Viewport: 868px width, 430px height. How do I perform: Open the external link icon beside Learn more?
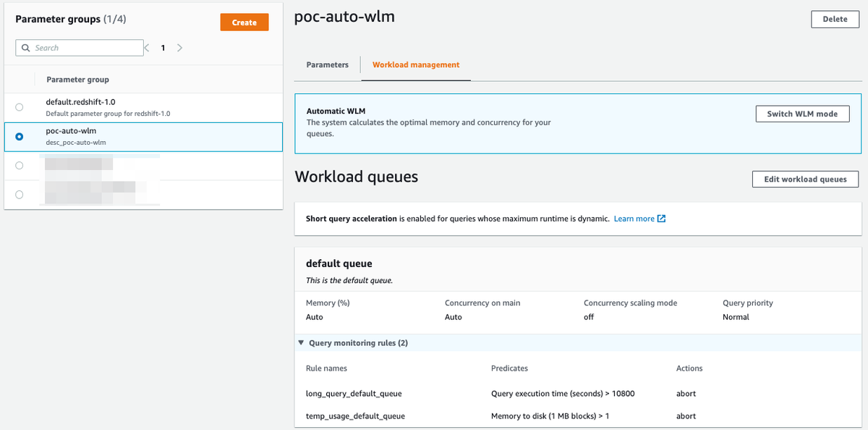click(661, 219)
